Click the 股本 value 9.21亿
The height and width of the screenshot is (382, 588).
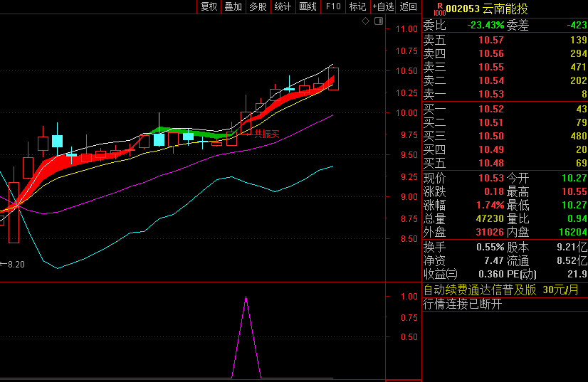pos(572,248)
